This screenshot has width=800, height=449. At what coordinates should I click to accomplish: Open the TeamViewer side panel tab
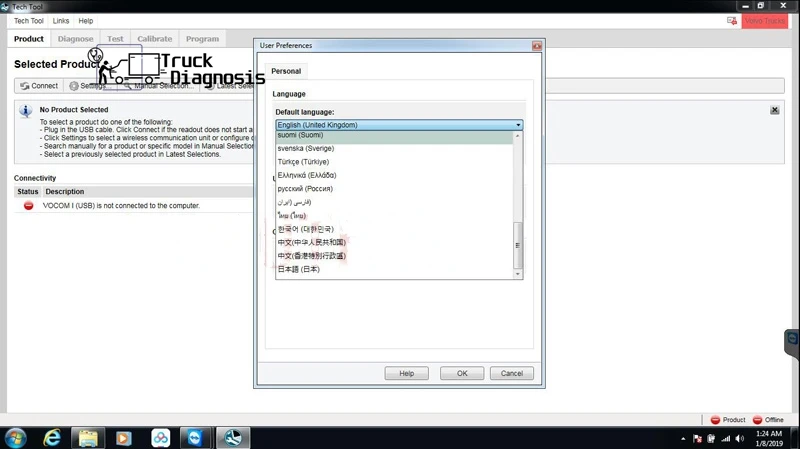click(792, 342)
